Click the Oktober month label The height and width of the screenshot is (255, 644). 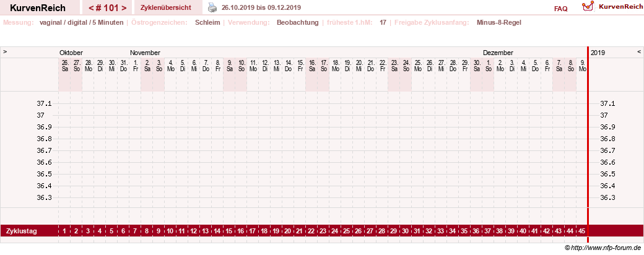(x=71, y=53)
